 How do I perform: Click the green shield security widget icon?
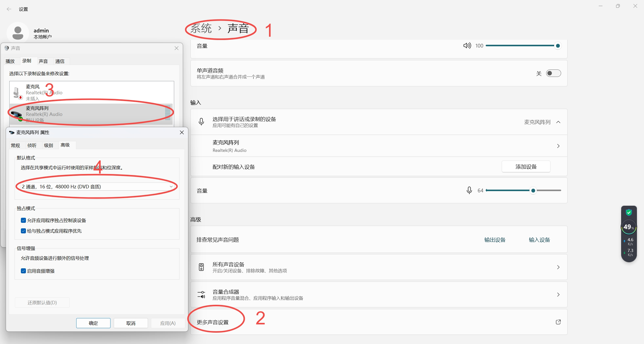(629, 213)
